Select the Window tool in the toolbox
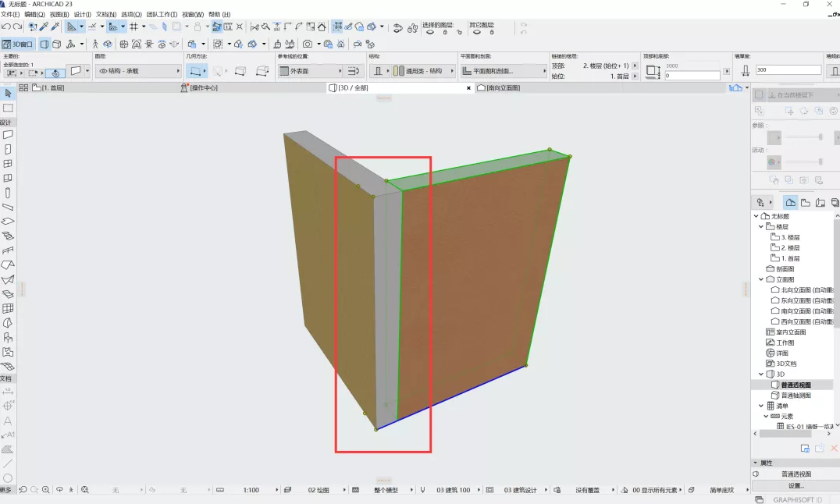840x504 pixels. tap(8, 164)
